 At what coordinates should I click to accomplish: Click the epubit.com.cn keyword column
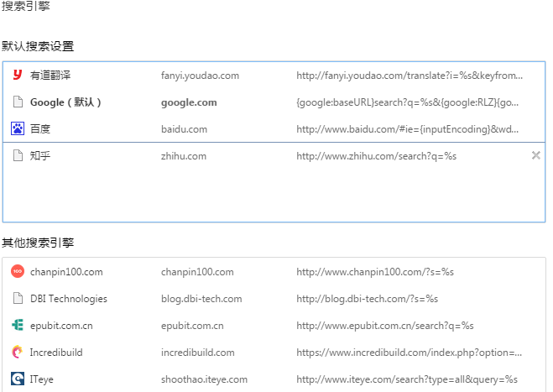pos(192,326)
